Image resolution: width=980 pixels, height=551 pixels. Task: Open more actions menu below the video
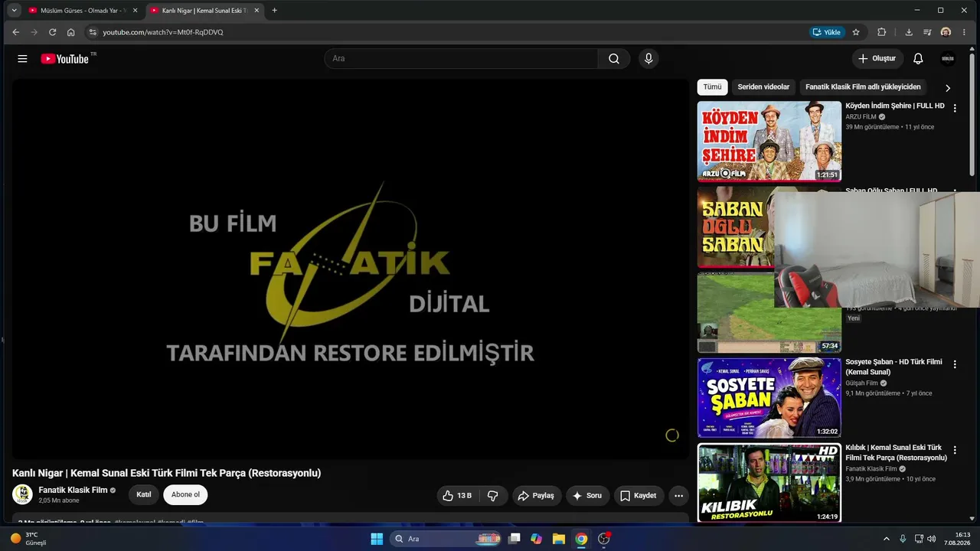[x=678, y=496]
